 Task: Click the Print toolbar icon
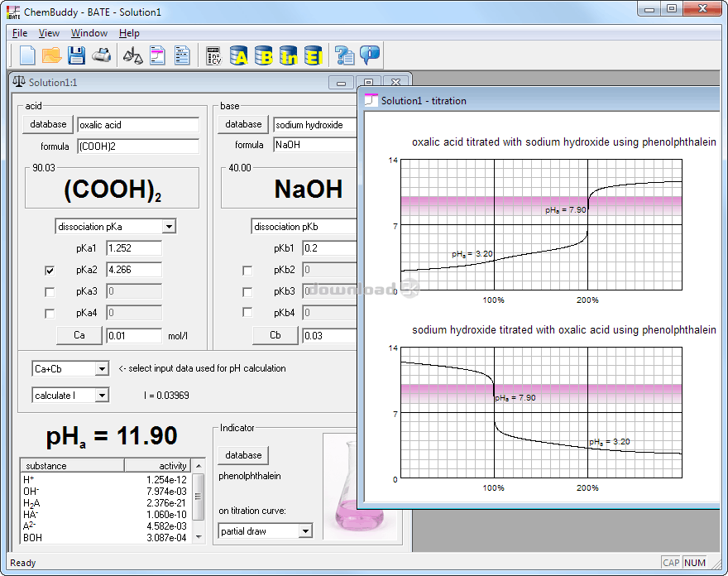(x=101, y=55)
